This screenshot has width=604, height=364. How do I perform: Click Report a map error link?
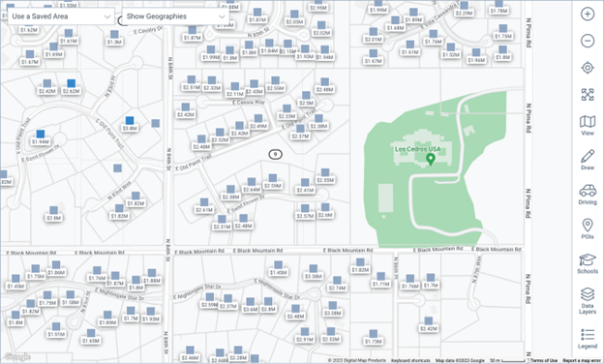tap(582, 360)
